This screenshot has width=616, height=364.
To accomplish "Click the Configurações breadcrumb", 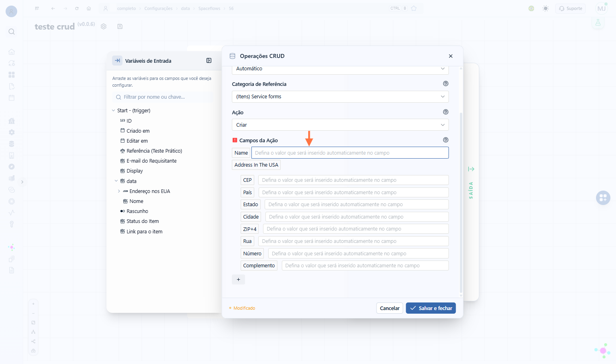I will (x=158, y=8).
